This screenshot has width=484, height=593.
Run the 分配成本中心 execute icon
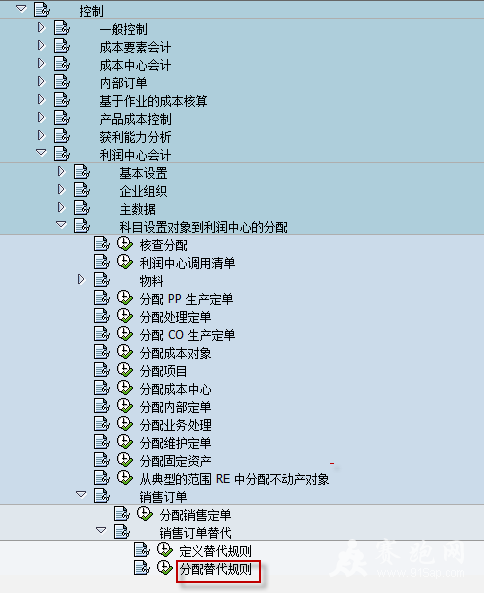[x=124, y=388]
